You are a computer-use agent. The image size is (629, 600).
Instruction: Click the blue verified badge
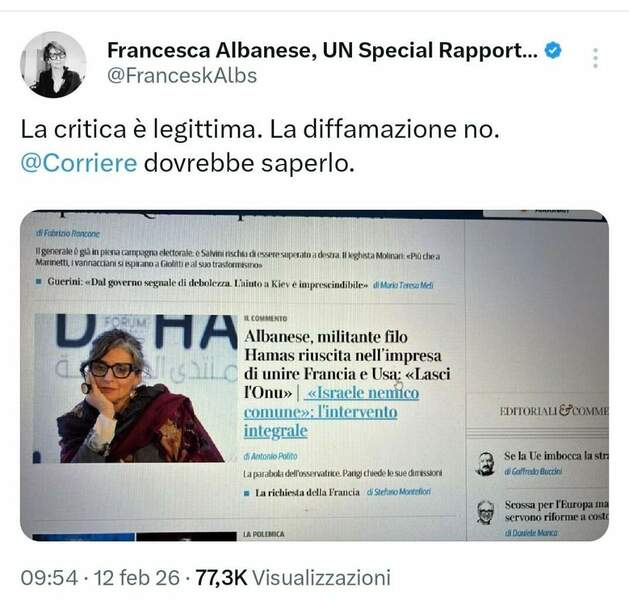coord(553,51)
